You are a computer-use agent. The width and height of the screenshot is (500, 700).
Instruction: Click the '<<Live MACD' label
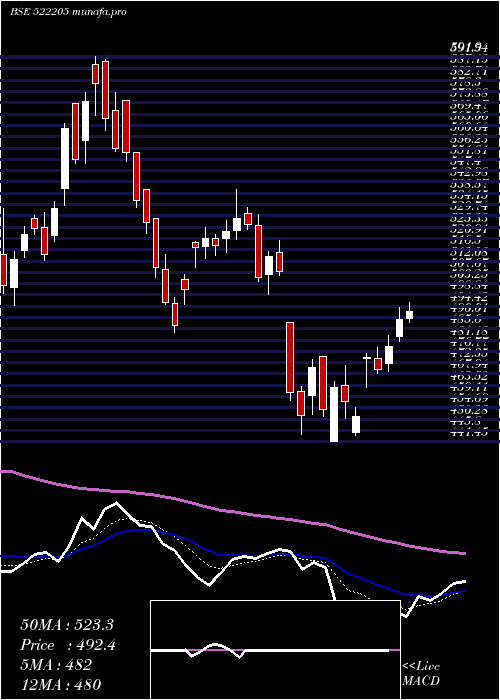(x=421, y=673)
